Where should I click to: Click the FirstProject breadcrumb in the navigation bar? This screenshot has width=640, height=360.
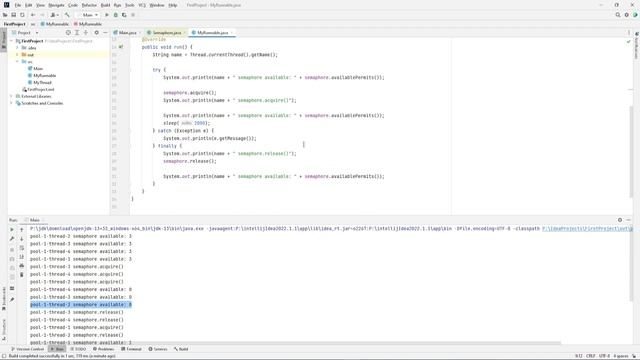tap(15, 24)
